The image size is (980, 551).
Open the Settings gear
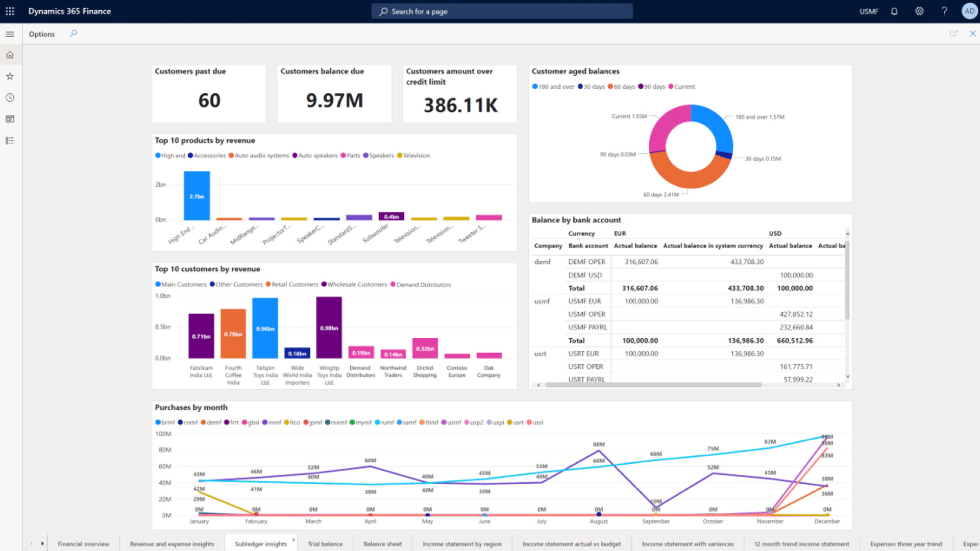(919, 11)
